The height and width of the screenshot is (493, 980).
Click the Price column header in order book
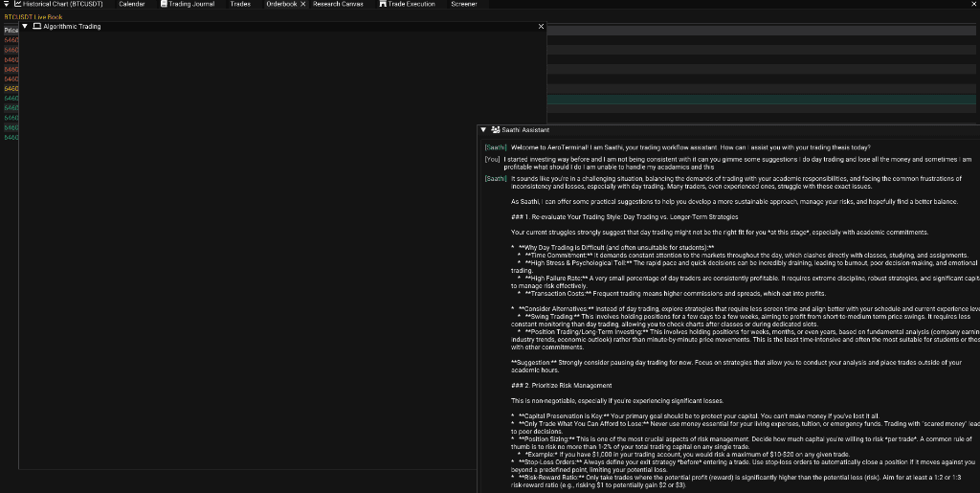11,30
